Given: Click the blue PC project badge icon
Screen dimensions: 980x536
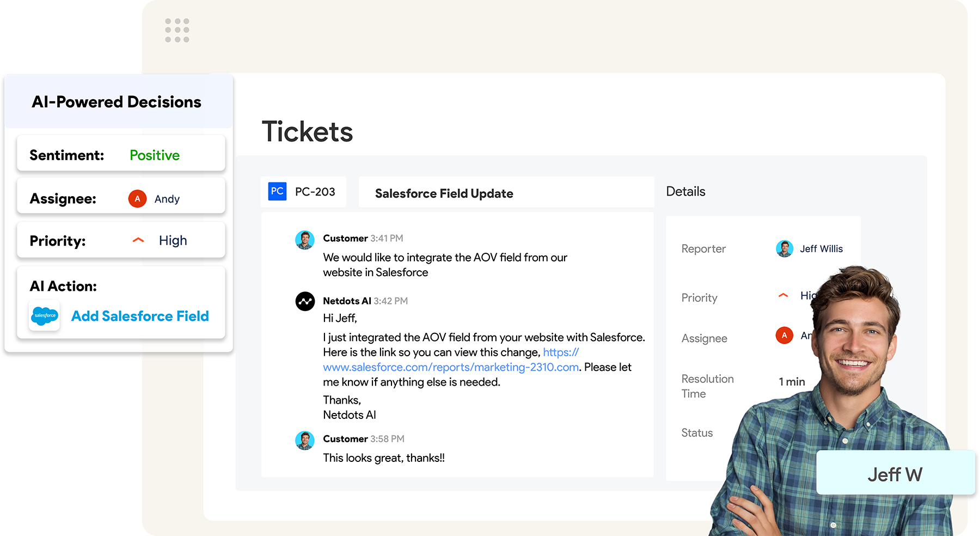Looking at the screenshot, I should [x=277, y=191].
